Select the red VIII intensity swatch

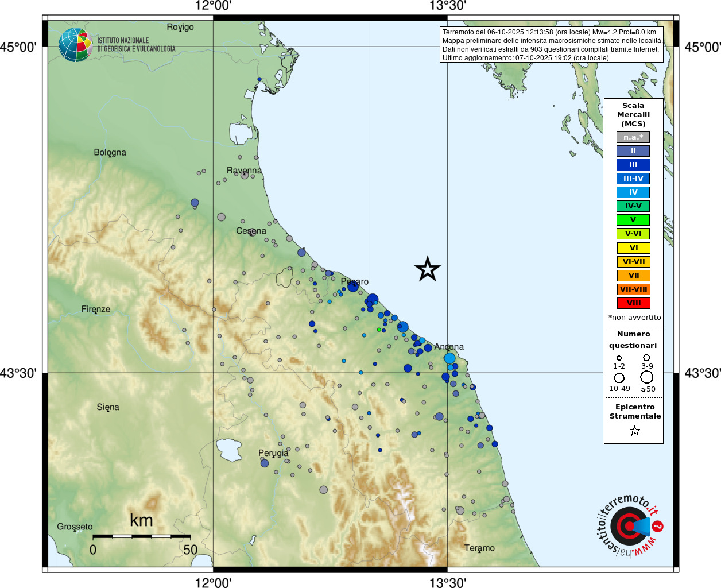point(633,303)
